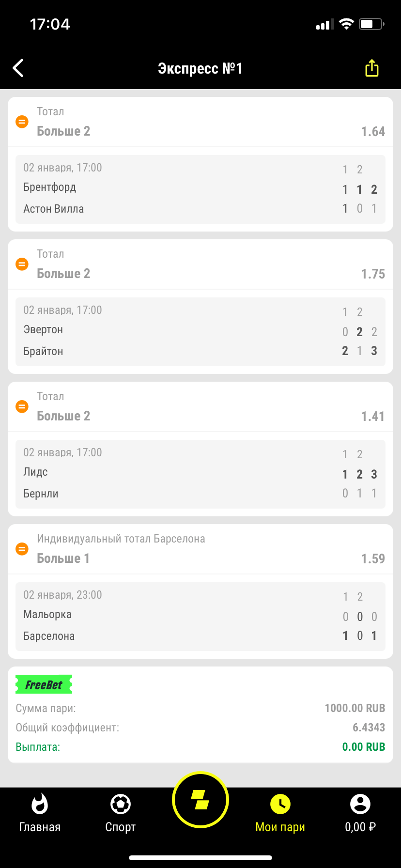The width and height of the screenshot is (401, 868).
Task: Tap the yellow share icon
Action: (x=371, y=68)
